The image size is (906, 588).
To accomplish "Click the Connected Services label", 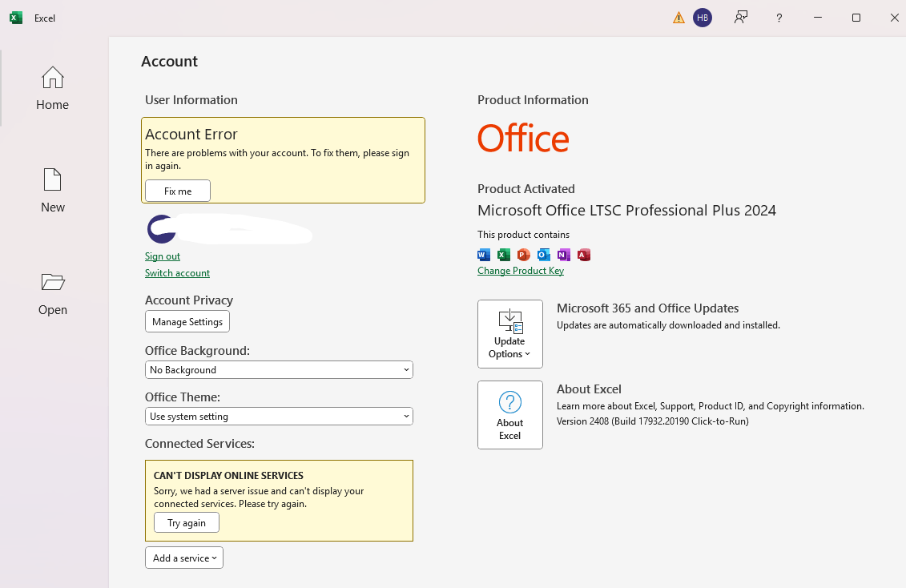I will [x=200, y=444].
